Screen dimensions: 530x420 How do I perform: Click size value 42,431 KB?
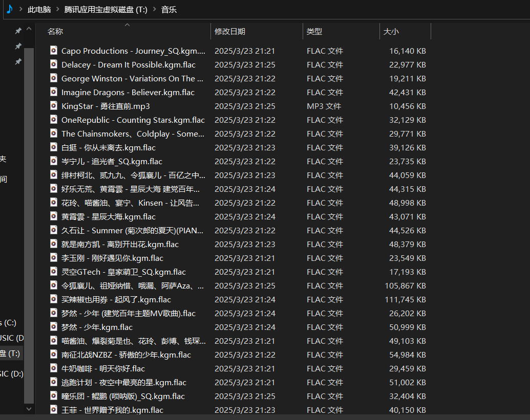coord(408,93)
